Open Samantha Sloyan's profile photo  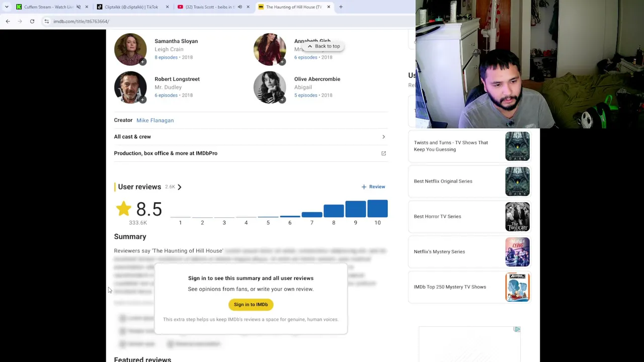coord(130,49)
